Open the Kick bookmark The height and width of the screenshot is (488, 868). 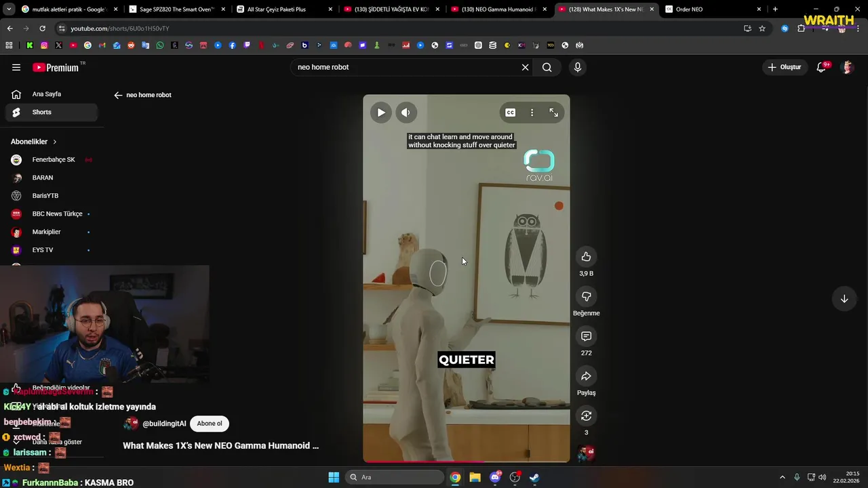tap(30, 45)
